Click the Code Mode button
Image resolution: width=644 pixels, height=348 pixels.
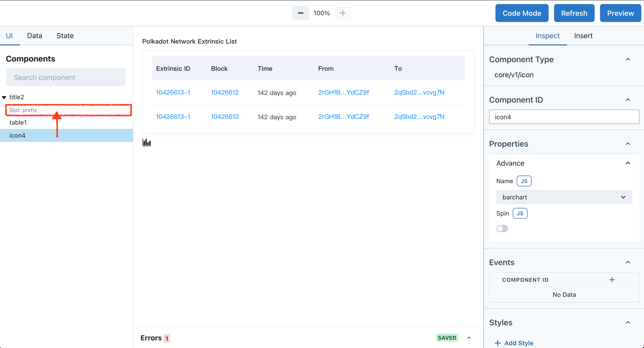(x=522, y=13)
